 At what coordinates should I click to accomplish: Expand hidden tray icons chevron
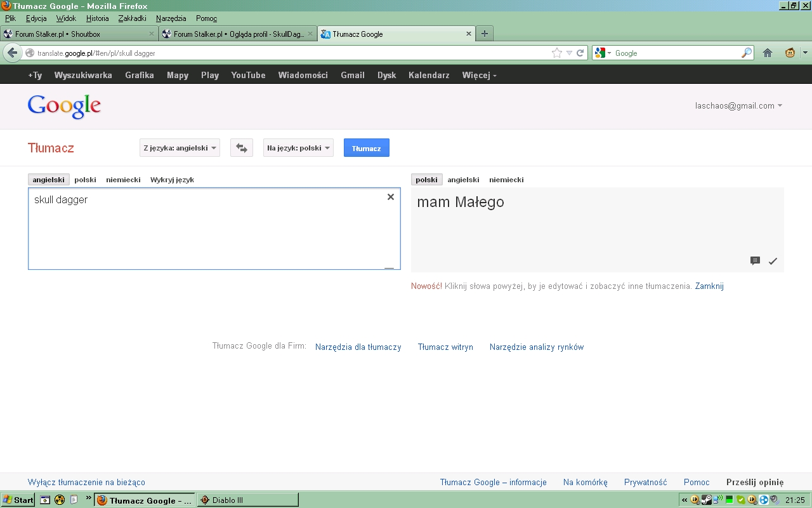coord(684,500)
